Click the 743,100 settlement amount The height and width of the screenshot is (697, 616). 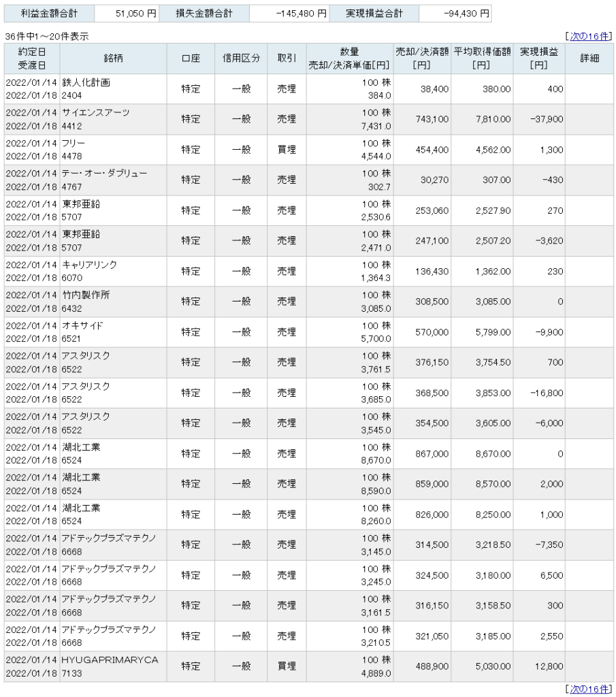[x=432, y=119]
